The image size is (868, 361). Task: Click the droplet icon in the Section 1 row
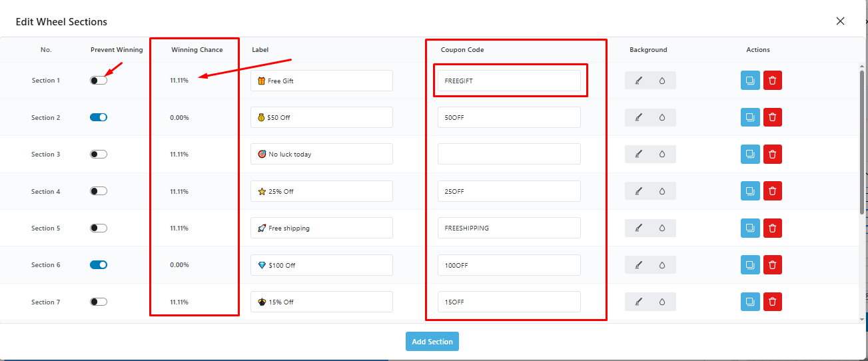click(x=662, y=81)
